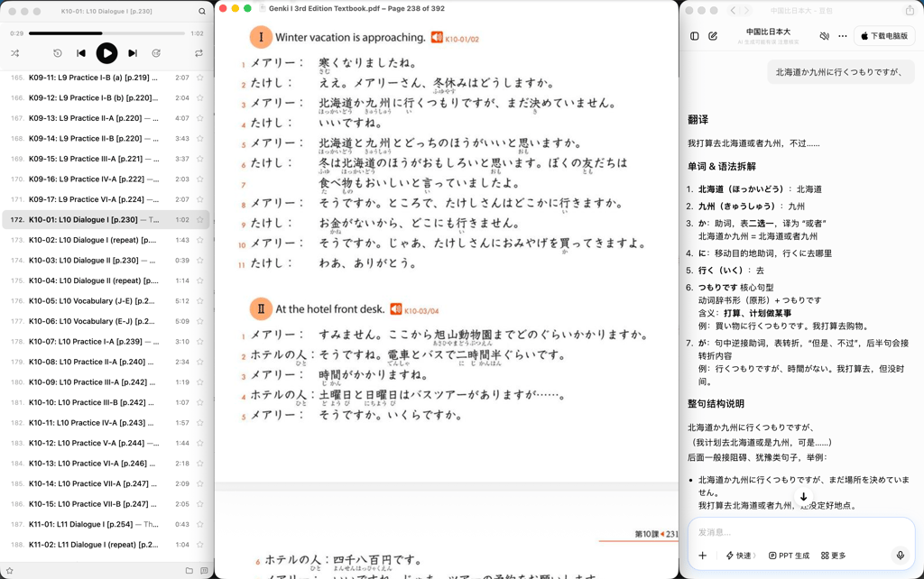This screenshot has width=924, height=579.
Task: Select track K10-11 L10 Practice IV-A
Action: [106, 423]
